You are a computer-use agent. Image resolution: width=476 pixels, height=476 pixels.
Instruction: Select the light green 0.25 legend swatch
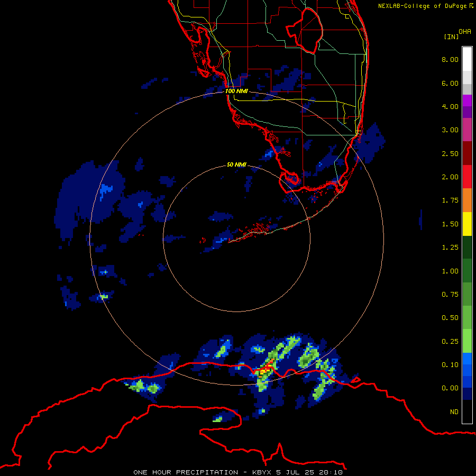coord(467,341)
